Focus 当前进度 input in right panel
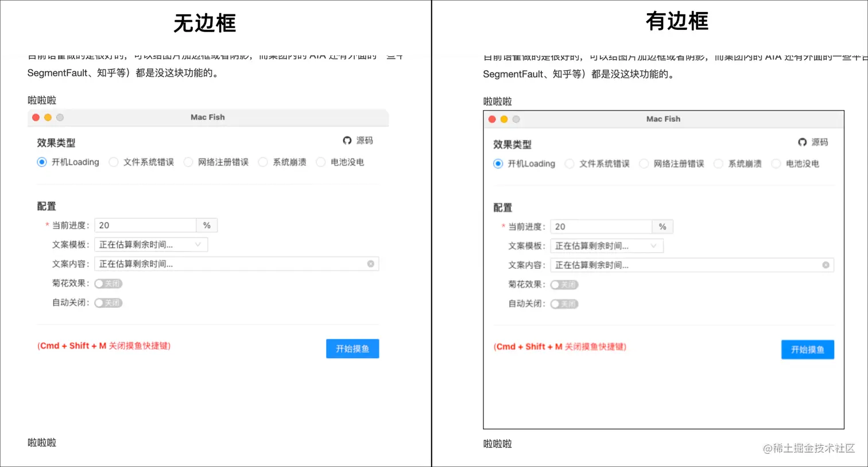Viewport: 868px width, 467px height. 601,227
